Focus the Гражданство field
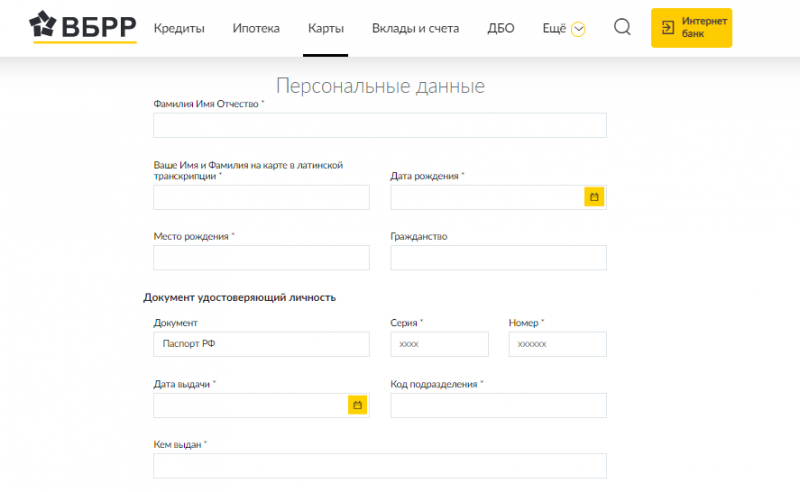 click(x=498, y=258)
